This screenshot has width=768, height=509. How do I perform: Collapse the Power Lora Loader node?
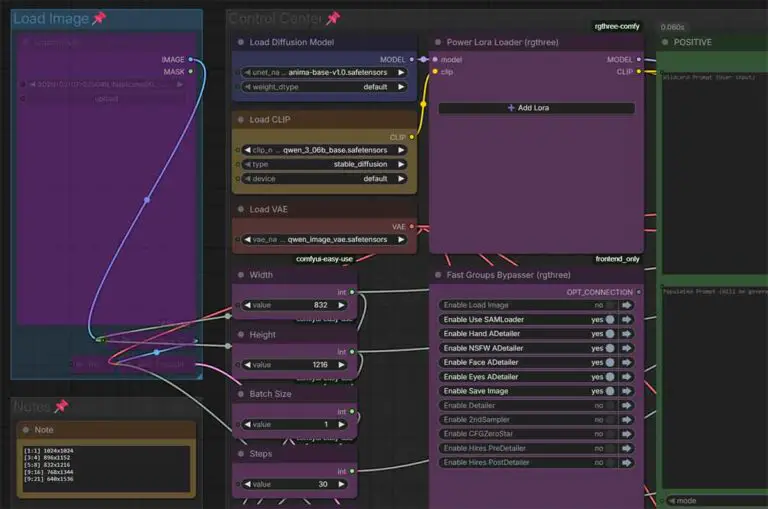438,42
